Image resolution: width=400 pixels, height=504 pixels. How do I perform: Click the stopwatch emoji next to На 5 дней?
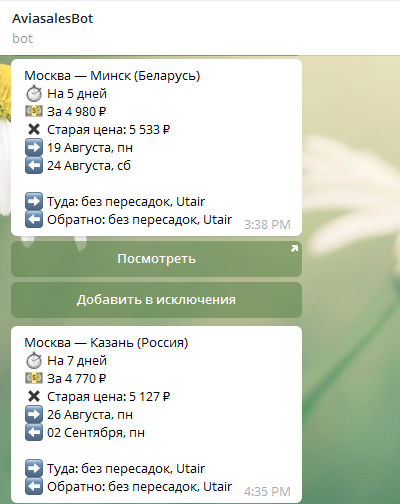[34, 94]
